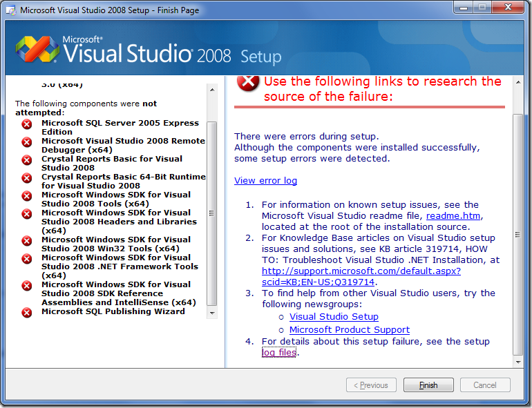Screen dimensions: 532x408
Task: Click the components list scrollbar thumb
Action: [211, 214]
